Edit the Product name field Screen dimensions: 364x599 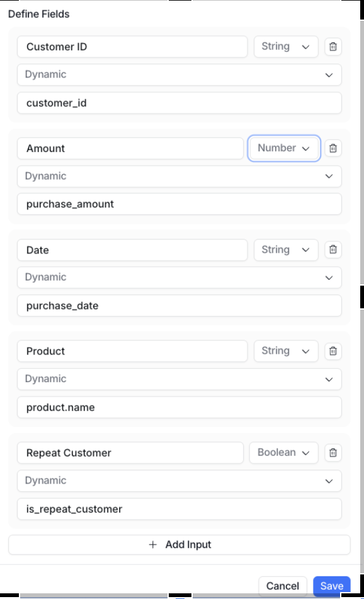(x=132, y=351)
